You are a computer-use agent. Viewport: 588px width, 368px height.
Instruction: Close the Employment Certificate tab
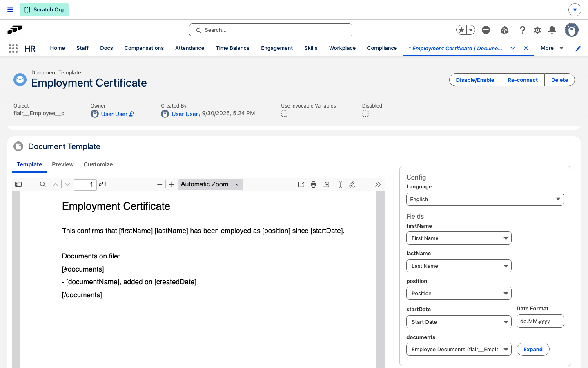[526, 48]
